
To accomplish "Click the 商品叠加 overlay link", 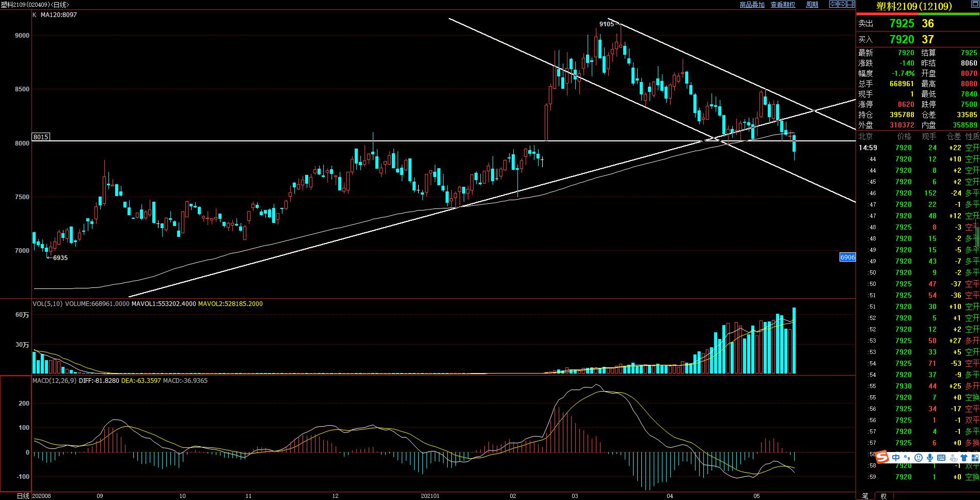I will pyautogui.click(x=752, y=5).
